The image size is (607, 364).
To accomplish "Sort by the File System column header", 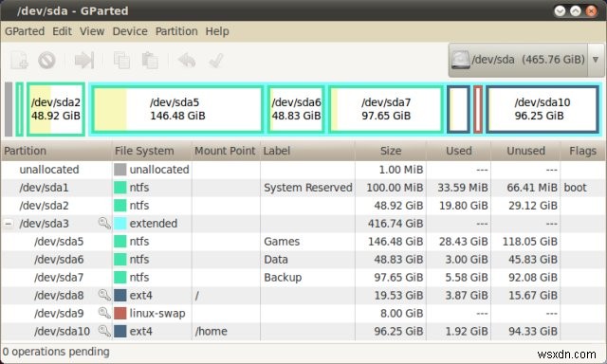I will click(152, 151).
